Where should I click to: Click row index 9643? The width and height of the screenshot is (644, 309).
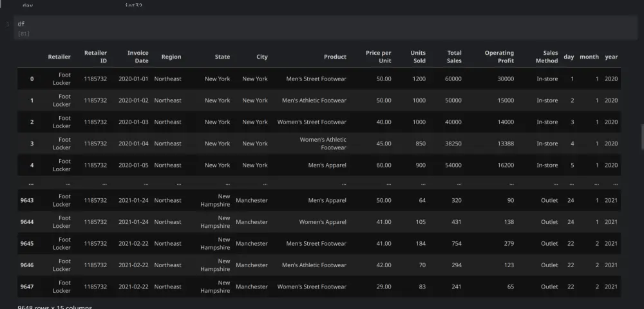(27, 200)
